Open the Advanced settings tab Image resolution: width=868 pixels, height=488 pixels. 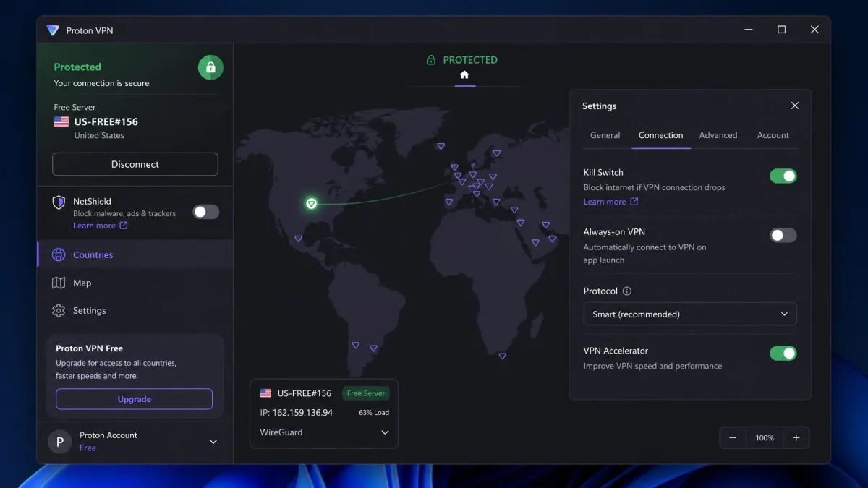(718, 135)
